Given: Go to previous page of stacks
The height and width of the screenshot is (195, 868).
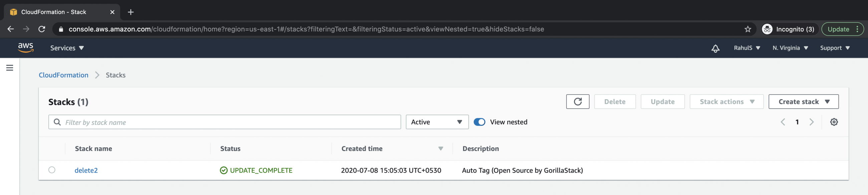Looking at the screenshot, I should (x=783, y=122).
